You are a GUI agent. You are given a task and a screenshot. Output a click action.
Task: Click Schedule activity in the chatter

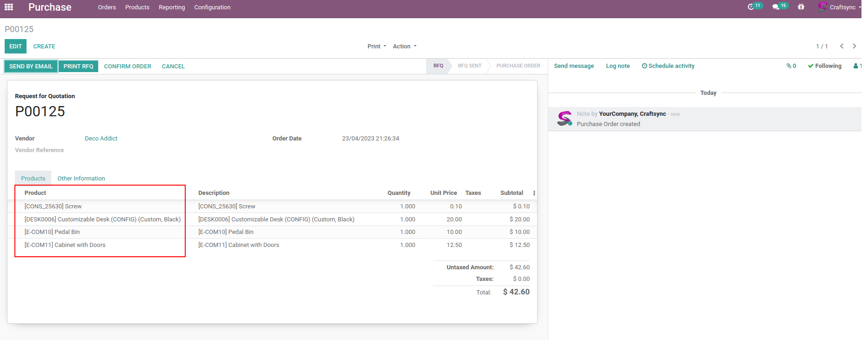point(668,66)
